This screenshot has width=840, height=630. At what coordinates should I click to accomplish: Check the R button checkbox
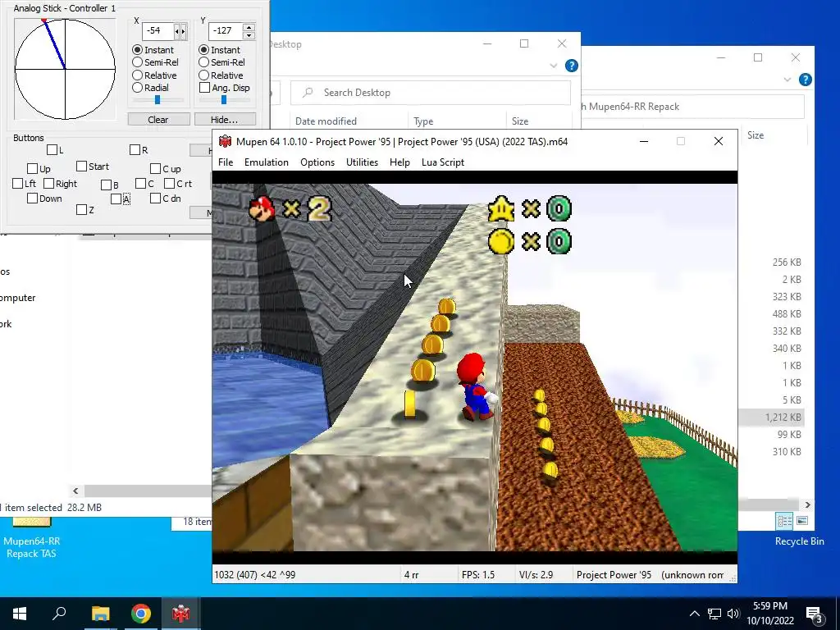[135, 150]
